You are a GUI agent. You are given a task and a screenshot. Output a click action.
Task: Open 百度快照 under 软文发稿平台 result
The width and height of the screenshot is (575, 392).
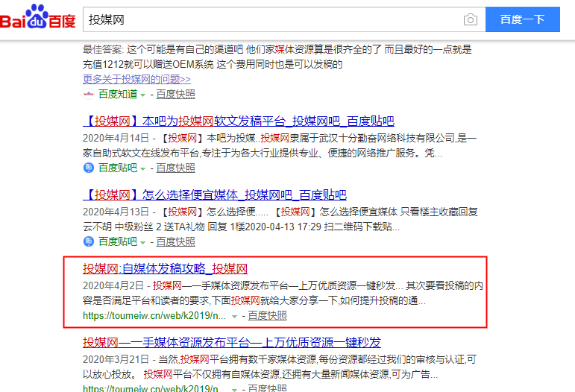click(x=175, y=168)
